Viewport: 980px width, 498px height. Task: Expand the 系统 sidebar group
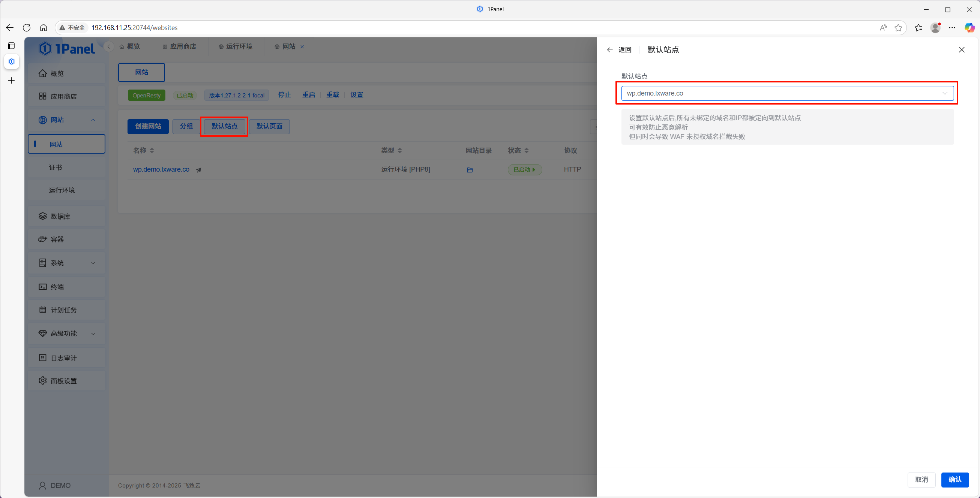pyautogui.click(x=67, y=263)
